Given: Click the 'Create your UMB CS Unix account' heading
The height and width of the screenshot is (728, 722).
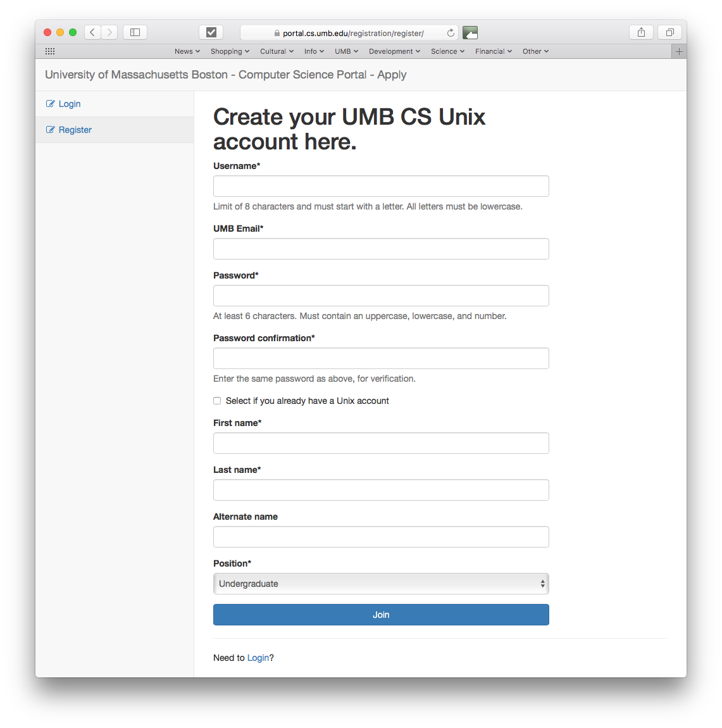Looking at the screenshot, I should point(349,129).
